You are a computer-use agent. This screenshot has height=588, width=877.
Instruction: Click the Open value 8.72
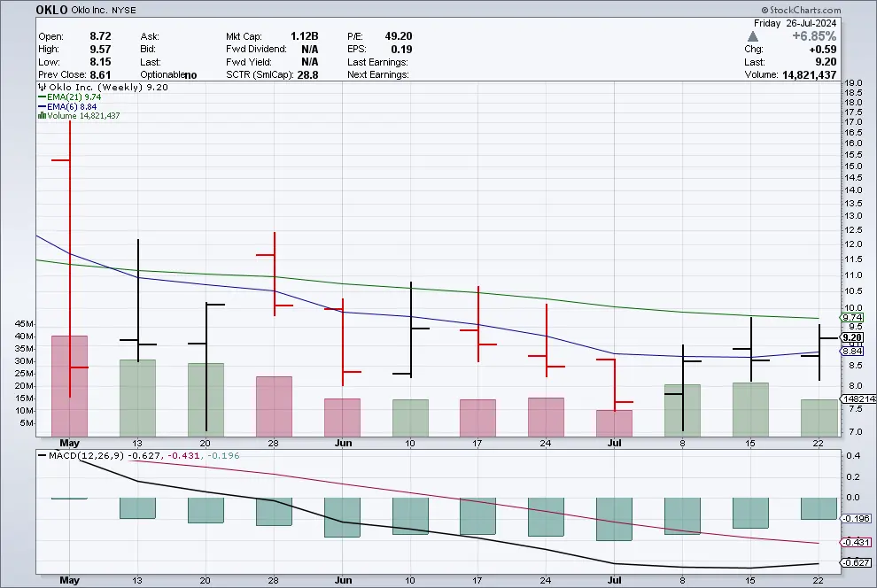pyautogui.click(x=100, y=35)
